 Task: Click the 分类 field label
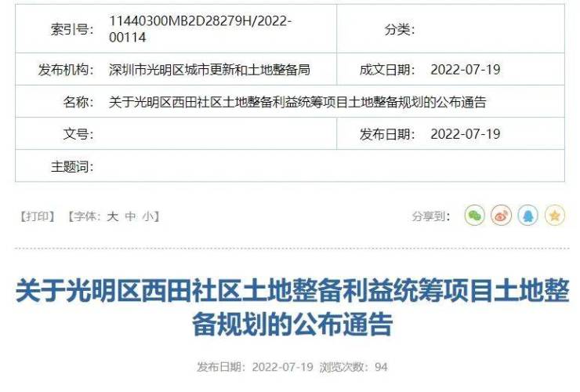tap(400, 29)
